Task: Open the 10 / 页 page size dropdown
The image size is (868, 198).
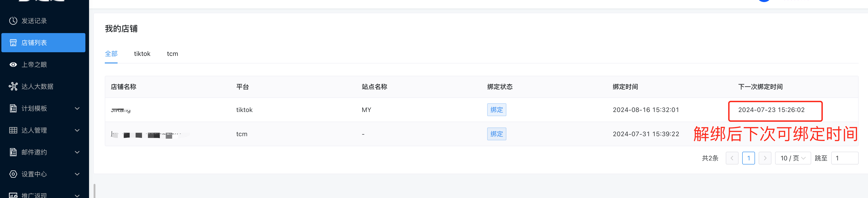Action: [x=793, y=158]
